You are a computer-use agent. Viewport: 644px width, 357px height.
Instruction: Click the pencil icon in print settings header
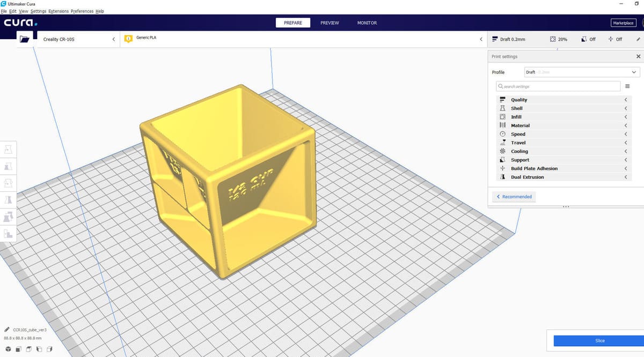tap(638, 39)
